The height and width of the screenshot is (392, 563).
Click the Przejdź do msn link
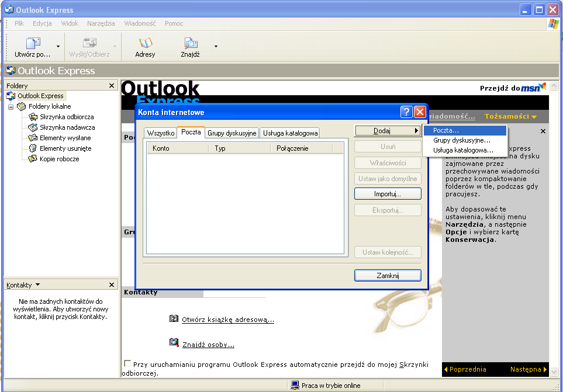513,88
